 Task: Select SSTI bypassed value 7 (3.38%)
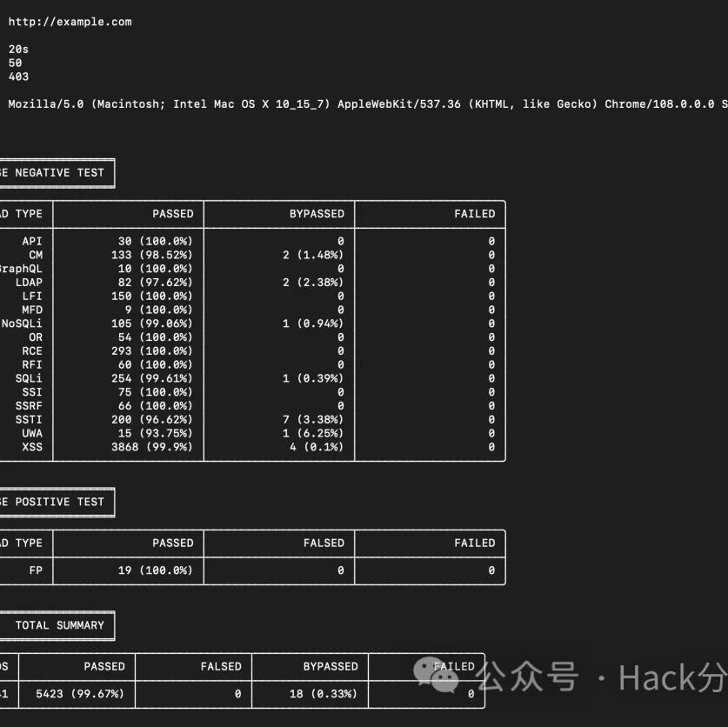313,420
